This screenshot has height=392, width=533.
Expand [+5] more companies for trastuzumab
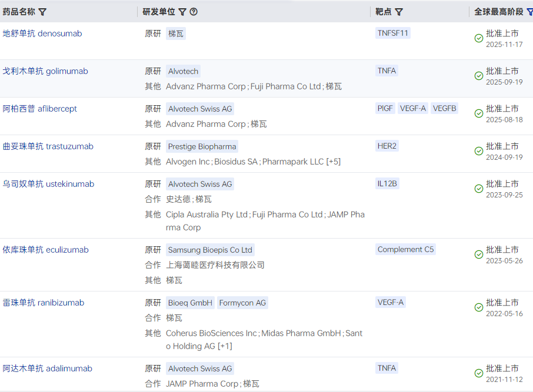(x=334, y=162)
